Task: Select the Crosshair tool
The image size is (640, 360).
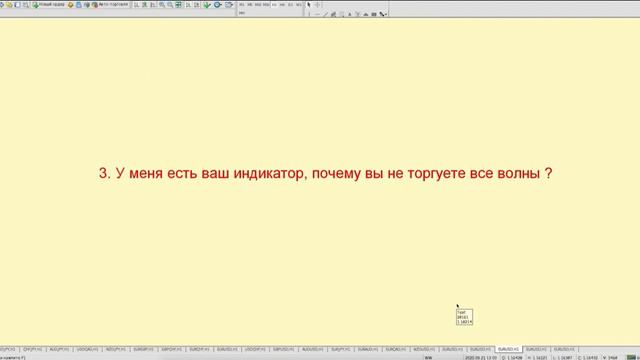Action: tap(318, 5)
